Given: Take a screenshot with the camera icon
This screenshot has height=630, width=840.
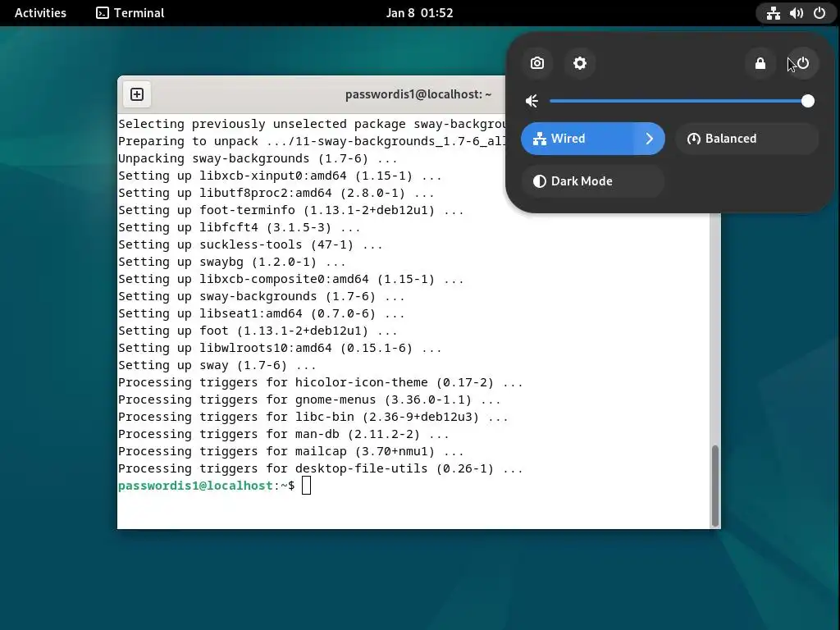Looking at the screenshot, I should pyautogui.click(x=536, y=63).
